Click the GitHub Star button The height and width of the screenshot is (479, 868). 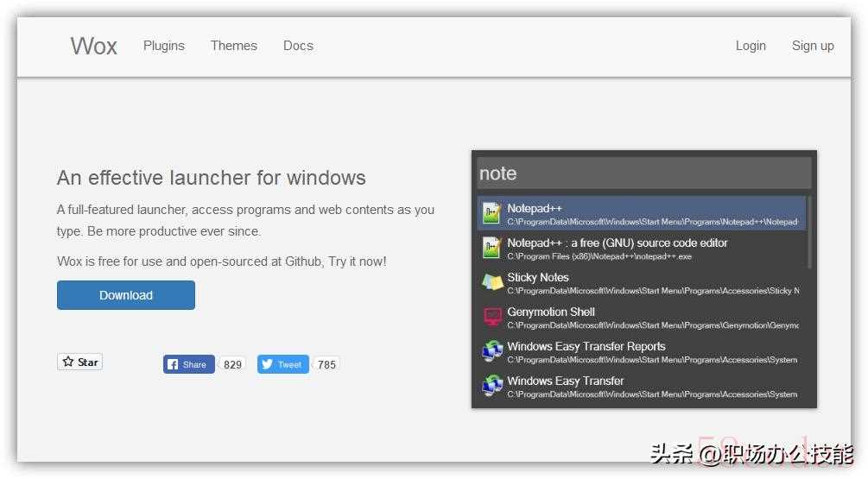79,362
